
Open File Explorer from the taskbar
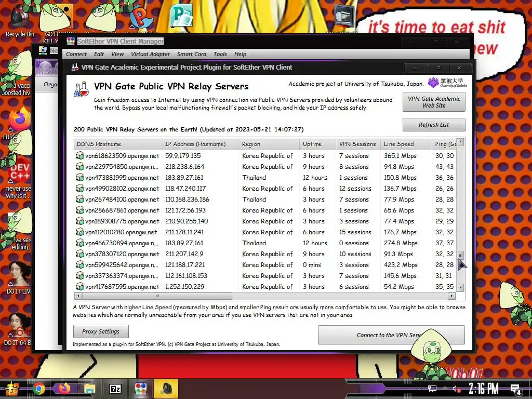pyautogui.click(x=89, y=389)
